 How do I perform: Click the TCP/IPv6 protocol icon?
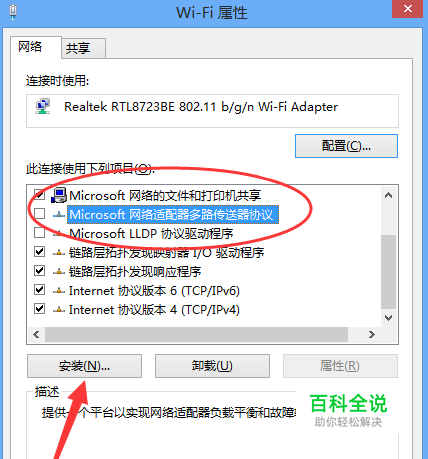click(x=59, y=291)
